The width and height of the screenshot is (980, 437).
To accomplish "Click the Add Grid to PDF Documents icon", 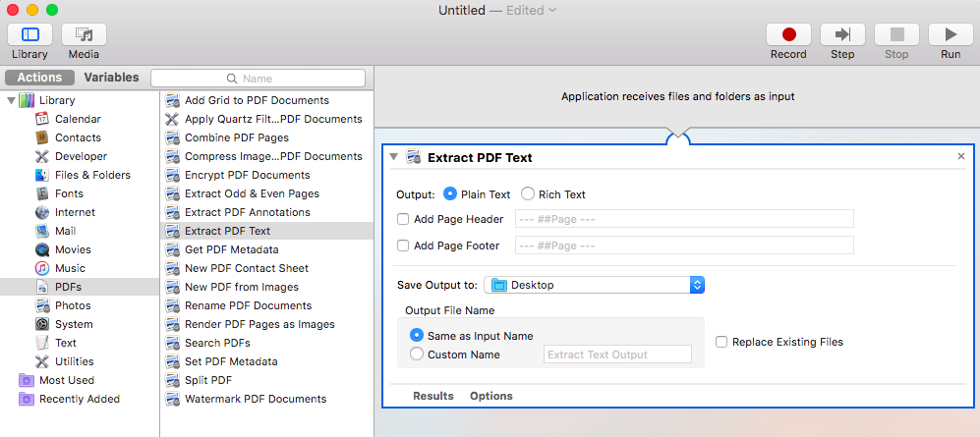I will tap(172, 100).
